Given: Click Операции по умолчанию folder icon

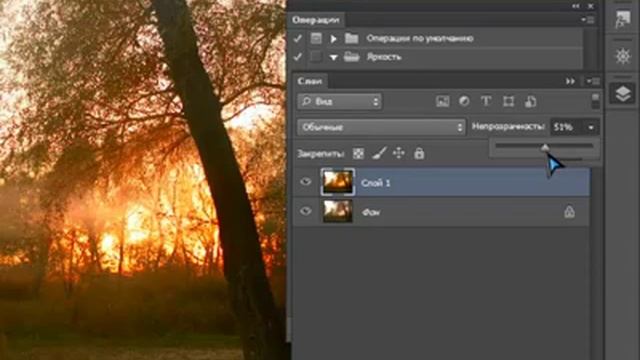Looking at the screenshot, I should (x=351, y=38).
